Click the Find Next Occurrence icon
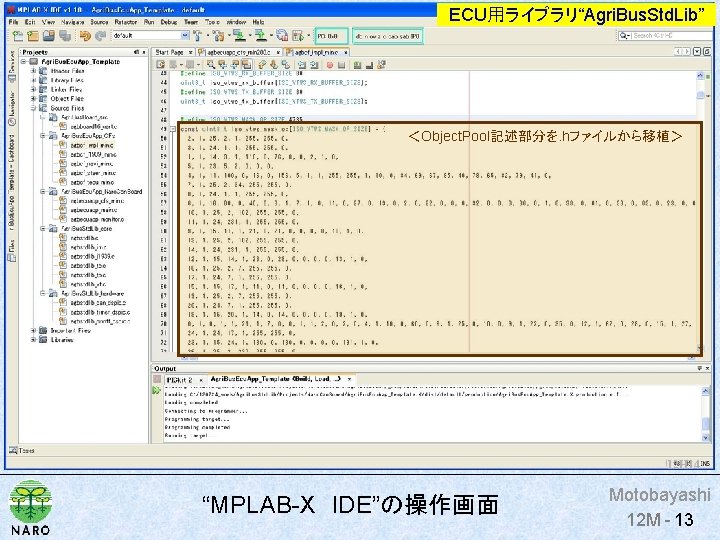 coord(235,65)
